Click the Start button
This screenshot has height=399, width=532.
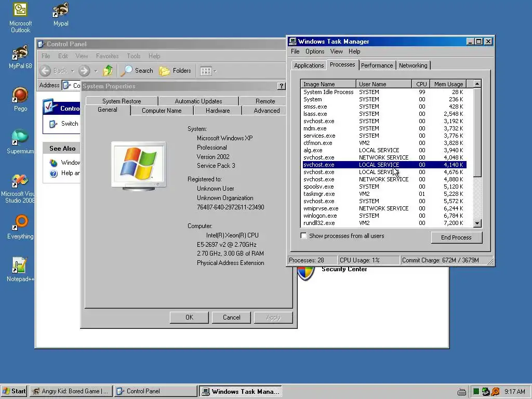[14, 391]
